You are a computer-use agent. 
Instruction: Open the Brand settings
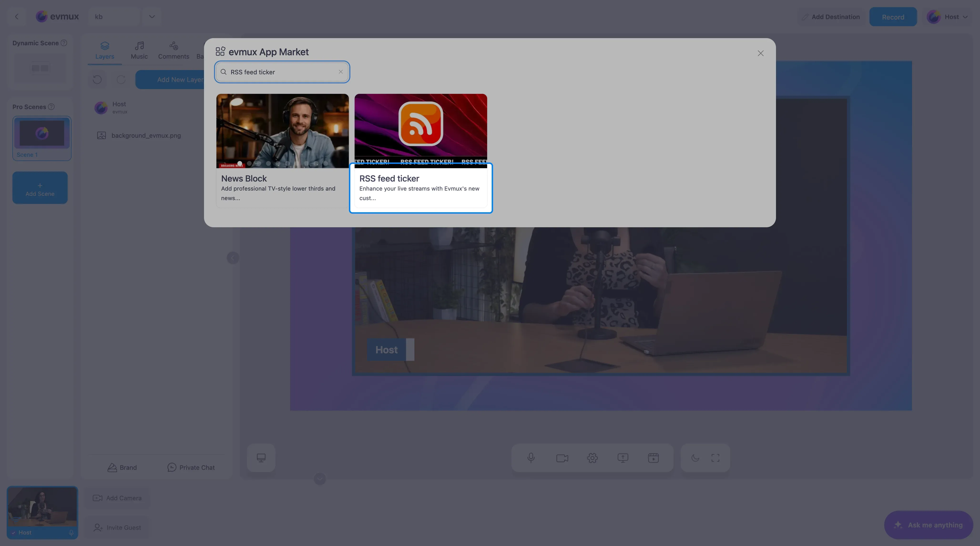pyautogui.click(x=122, y=467)
